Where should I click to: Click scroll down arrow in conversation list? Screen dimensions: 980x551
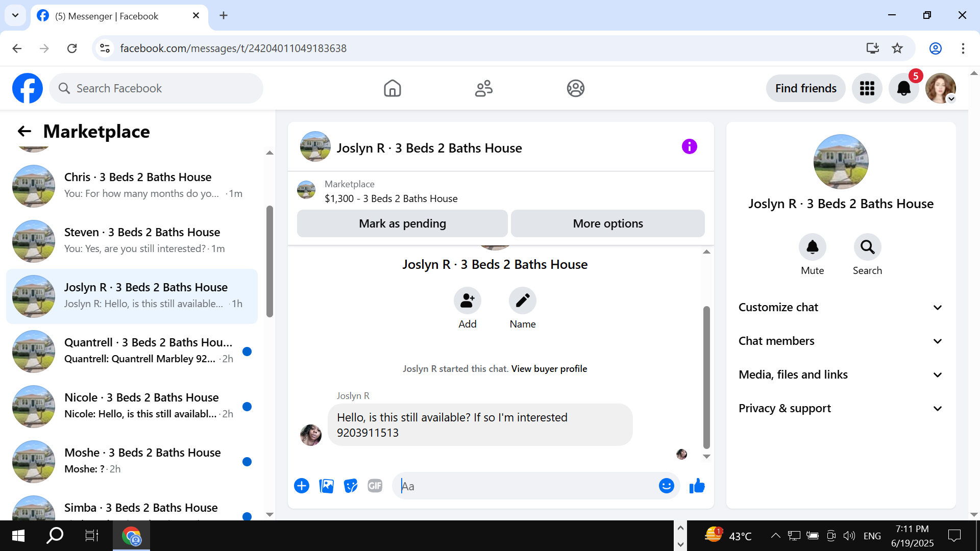click(x=270, y=515)
